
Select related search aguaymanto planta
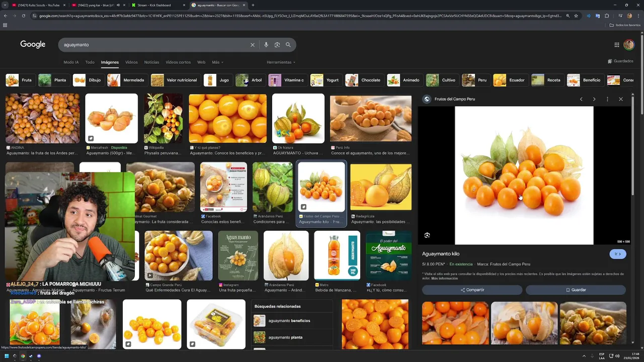(292, 337)
